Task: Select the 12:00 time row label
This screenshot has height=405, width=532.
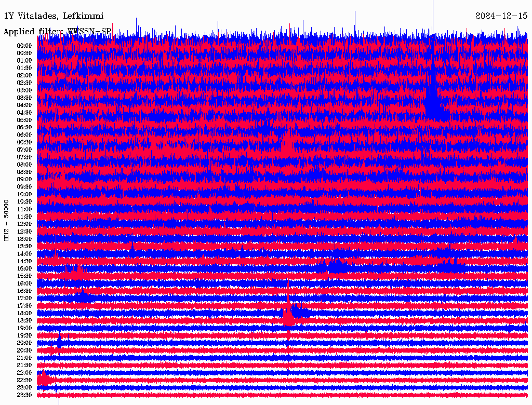Action: point(24,224)
